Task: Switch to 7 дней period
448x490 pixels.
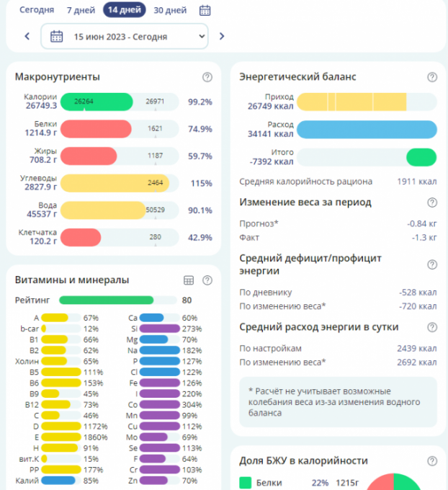Action: [x=79, y=10]
